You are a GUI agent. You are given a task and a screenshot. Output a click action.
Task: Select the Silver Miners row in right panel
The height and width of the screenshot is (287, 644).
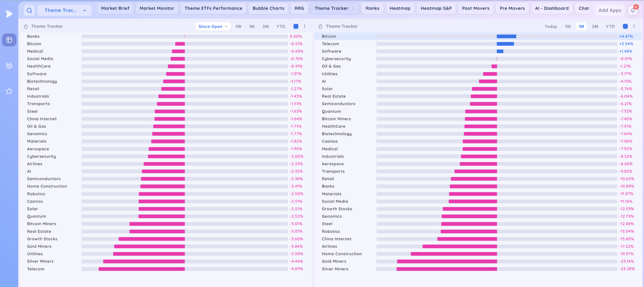click(x=478, y=269)
